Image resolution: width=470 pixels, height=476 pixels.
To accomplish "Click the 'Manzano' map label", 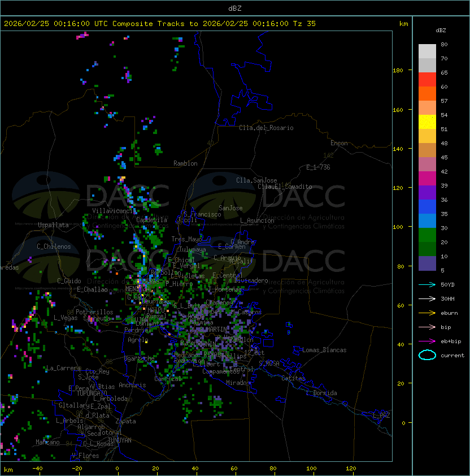I will [x=47, y=442].
